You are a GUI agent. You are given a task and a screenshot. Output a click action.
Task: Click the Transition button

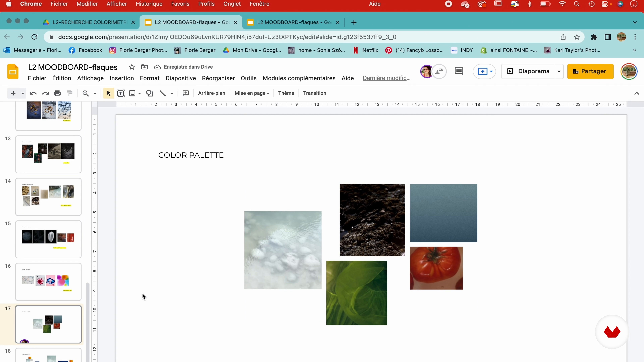314,93
